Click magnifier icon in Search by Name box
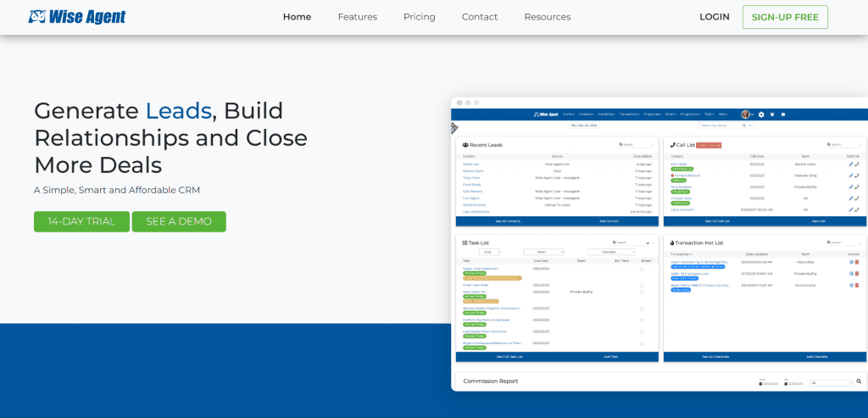Screen dimensions: 868x418 [744, 125]
